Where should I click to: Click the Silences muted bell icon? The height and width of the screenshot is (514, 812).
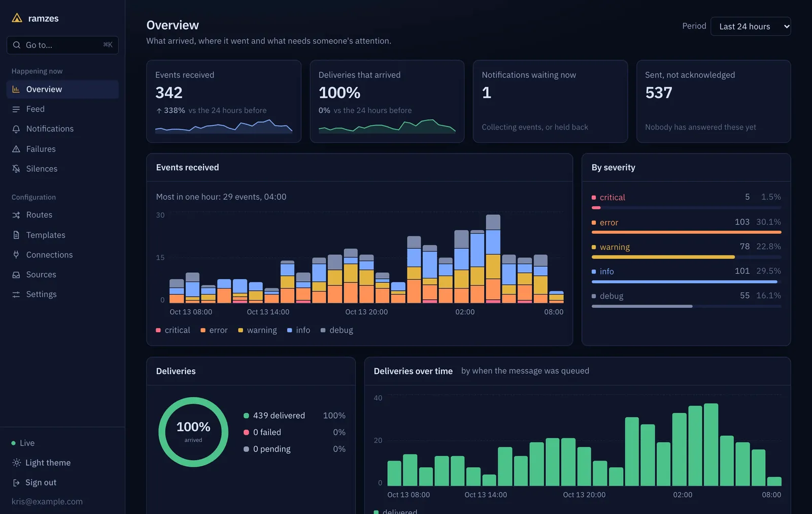tap(16, 169)
